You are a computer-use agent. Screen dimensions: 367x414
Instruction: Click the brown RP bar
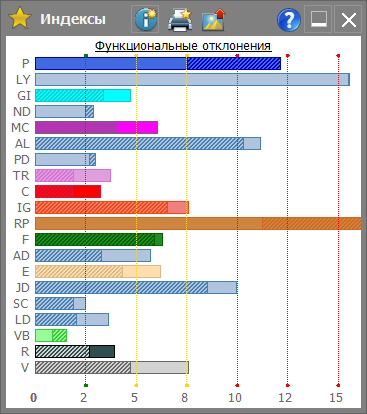pos(198,224)
